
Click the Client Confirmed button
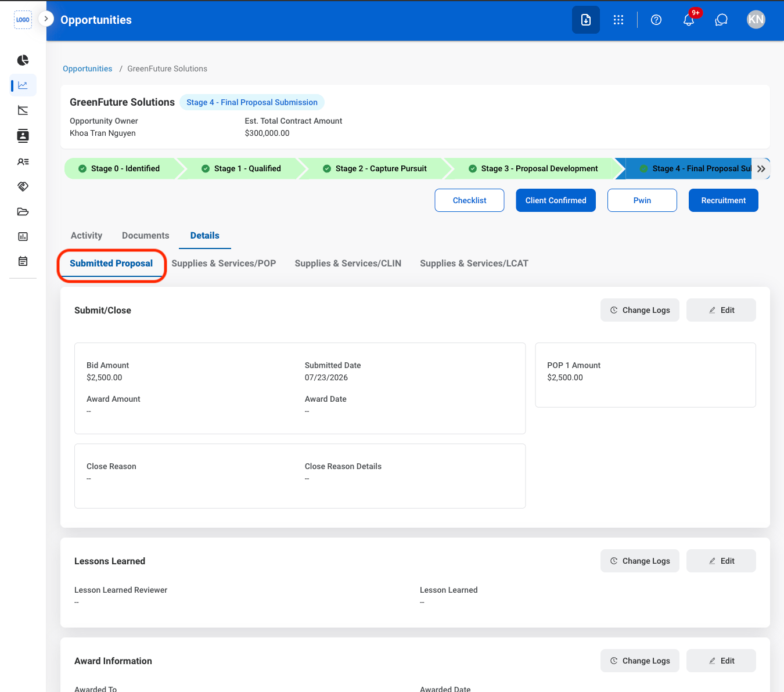click(x=556, y=200)
